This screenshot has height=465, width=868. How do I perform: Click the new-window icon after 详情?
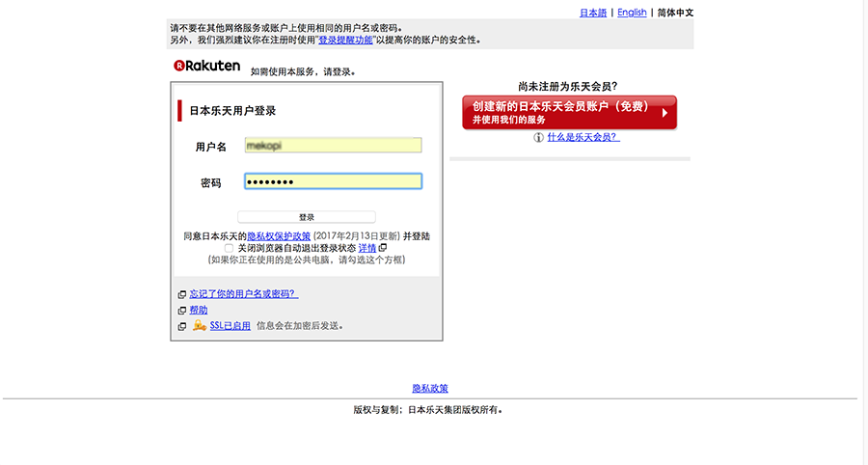[383, 247]
